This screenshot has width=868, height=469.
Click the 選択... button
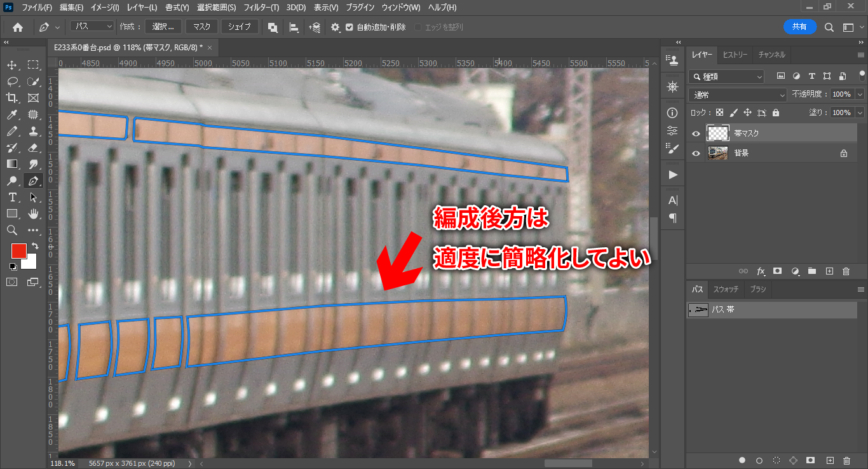coord(163,27)
